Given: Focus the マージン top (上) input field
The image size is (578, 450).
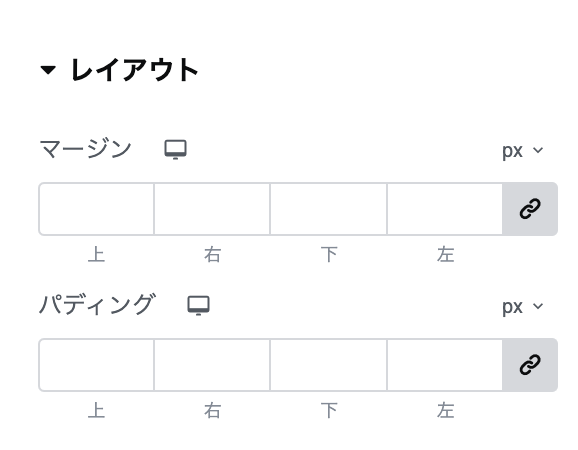Looking at the screenshot, I should point(97,209).
